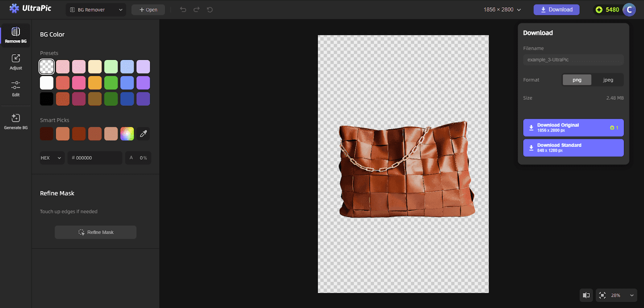Switch to the Adjust tab
The image size is (644, 308).
coord(16,62)
